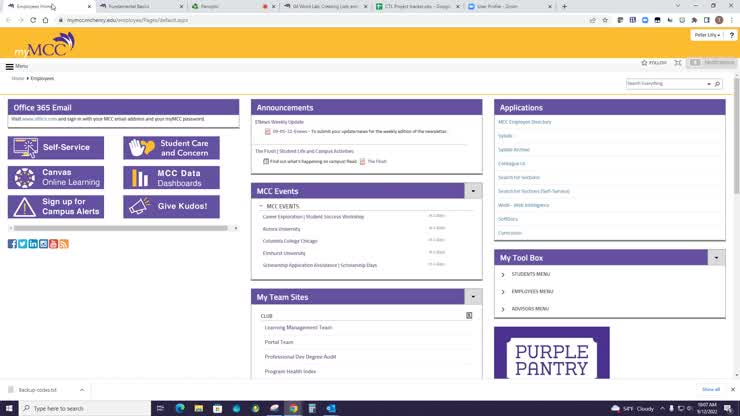Toggle the Notifications switch
The image size is (740, 416).
[x=696, y=63]
